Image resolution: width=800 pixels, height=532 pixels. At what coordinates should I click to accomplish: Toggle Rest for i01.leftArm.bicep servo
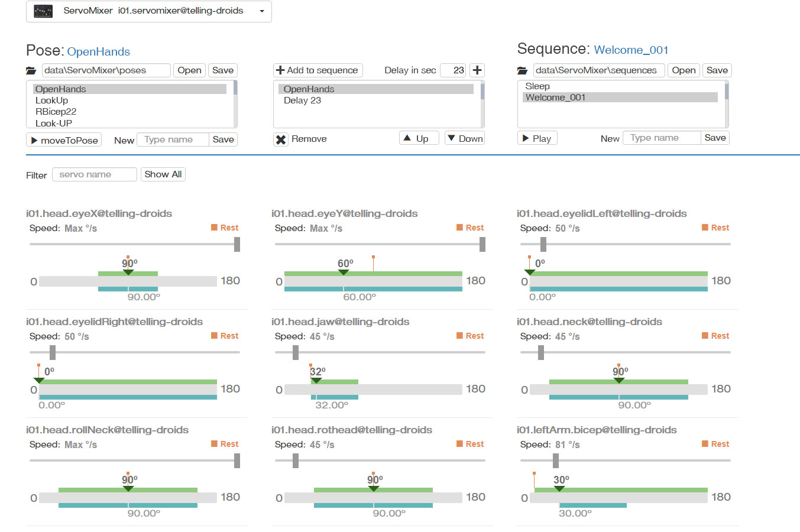click(715, 444)
